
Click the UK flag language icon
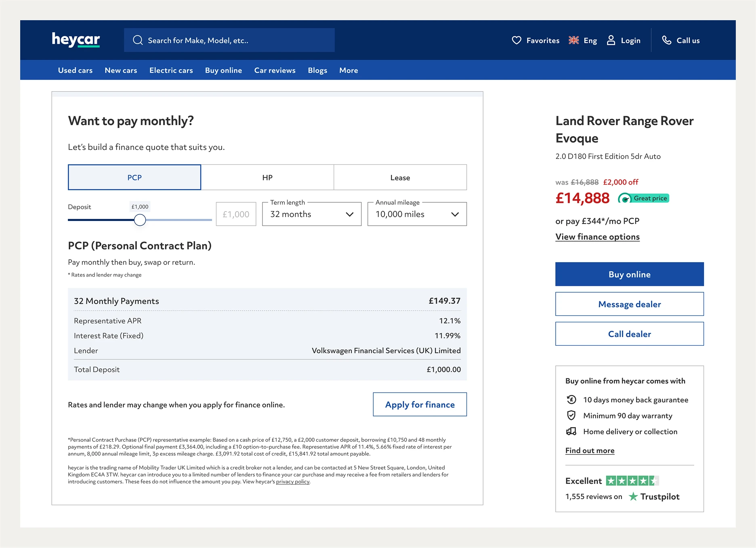click(x=573, y=40)
